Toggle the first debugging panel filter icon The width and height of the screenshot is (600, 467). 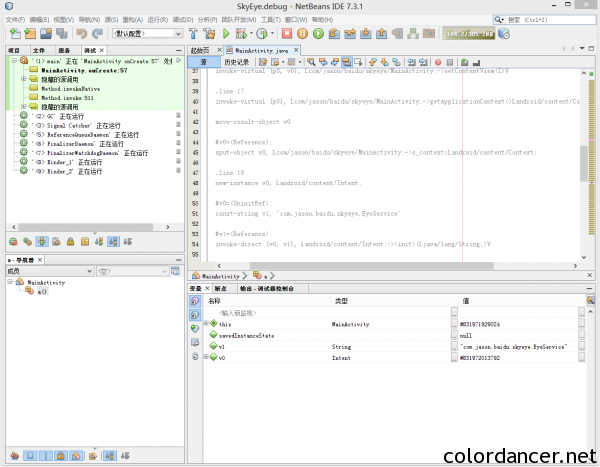(13, 242)
